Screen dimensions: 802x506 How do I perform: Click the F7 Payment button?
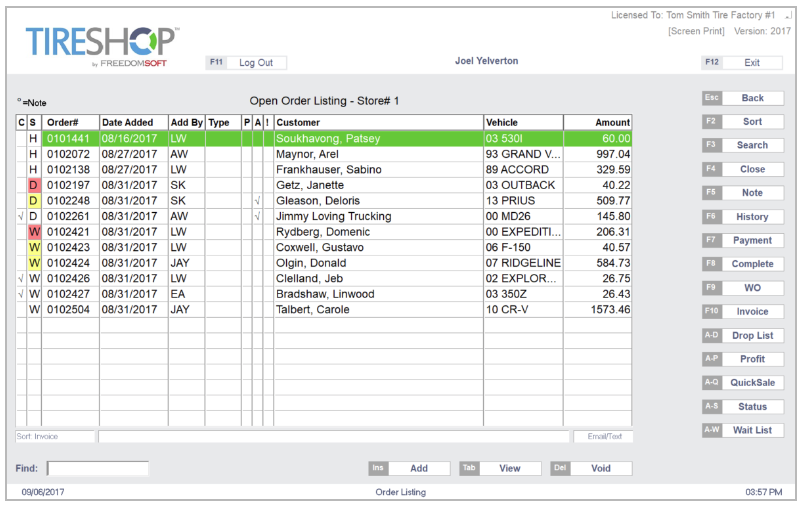752,241
